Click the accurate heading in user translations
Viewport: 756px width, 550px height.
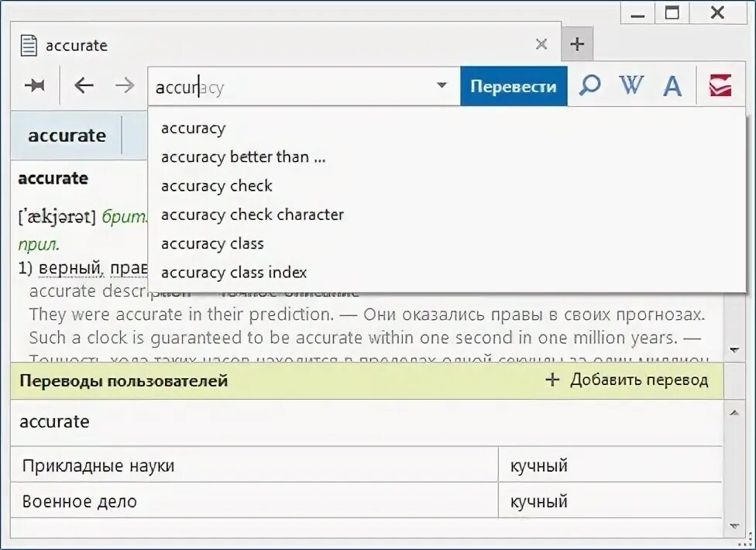(54, 421)
